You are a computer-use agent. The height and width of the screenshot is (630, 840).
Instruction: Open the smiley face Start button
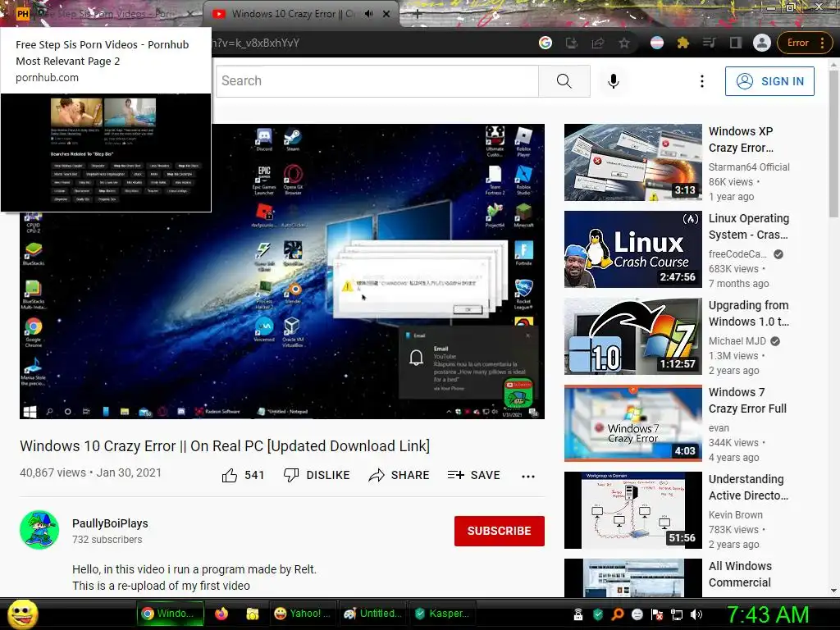pyautogui.click(x=23, y=614)
